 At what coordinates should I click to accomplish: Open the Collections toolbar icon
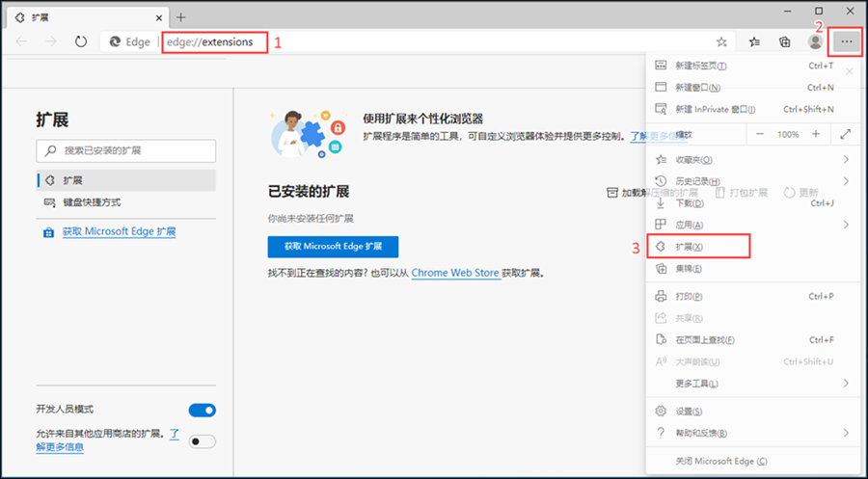coord(785,41)
